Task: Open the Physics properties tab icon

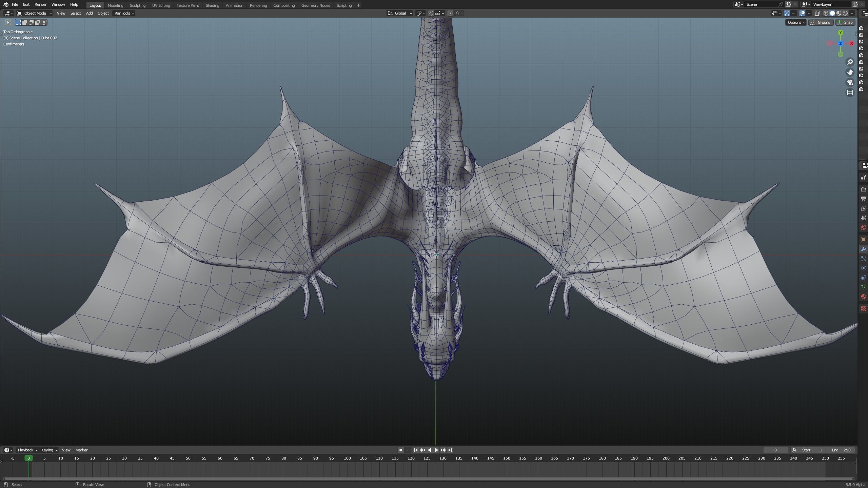Action: click(x=864, y=268)
